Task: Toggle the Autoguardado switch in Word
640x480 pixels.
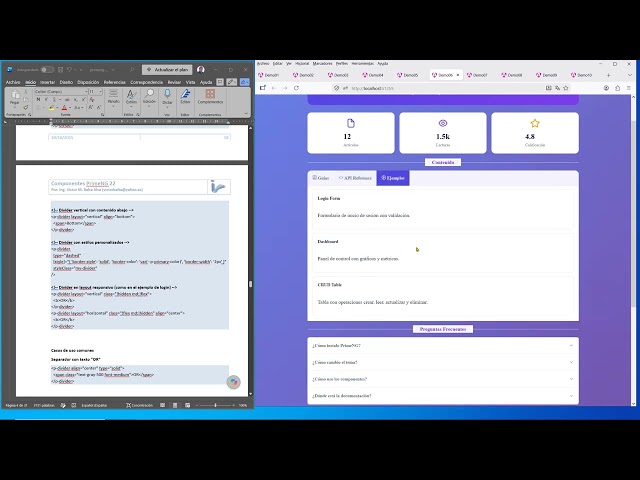Action: (47, 70)
